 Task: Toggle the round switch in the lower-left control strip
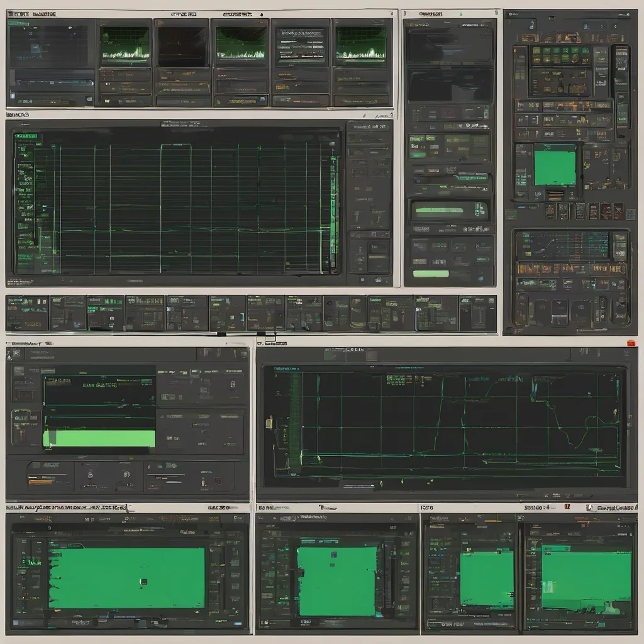pos(128,474)
